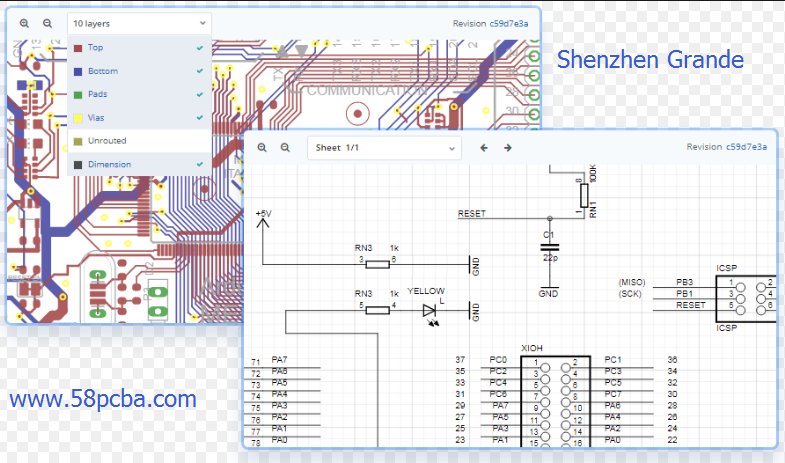Select the Pads layer entry
The width and height of the screenshot is (785, 463).
[x=98, y=95]
